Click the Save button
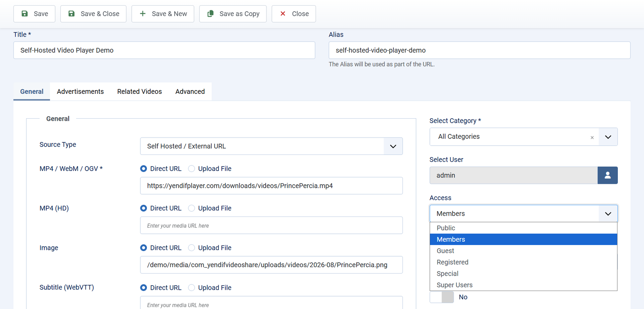Image resolution: width=644 pixels, height=309 pixels. click(x=34, y=14)
